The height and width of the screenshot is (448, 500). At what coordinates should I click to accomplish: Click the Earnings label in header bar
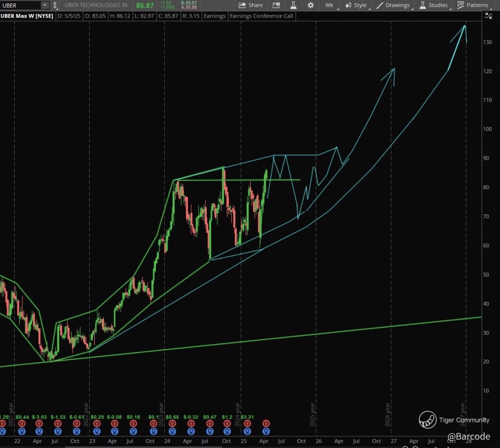tap(215, 16)
